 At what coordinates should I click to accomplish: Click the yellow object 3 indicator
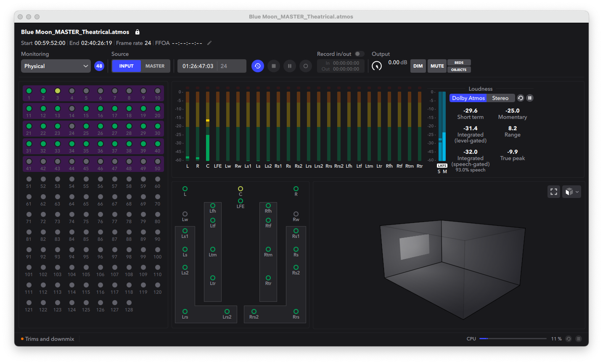click(58, 91)
